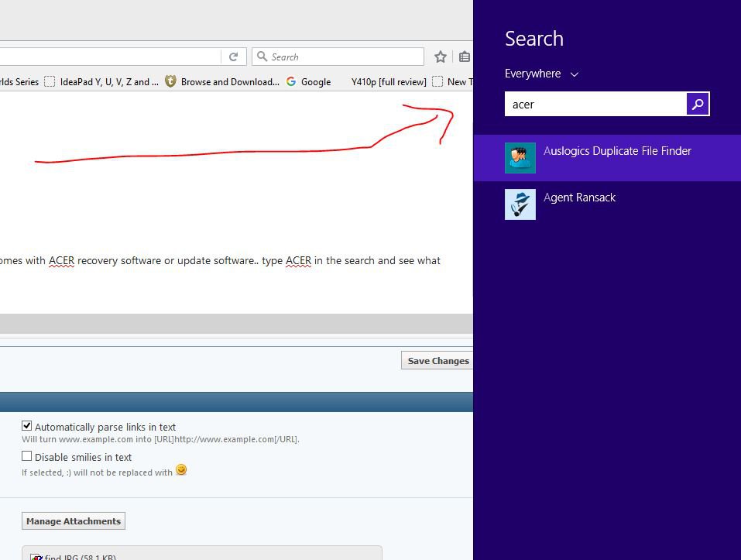Viewport: 741px width, 560px height.
Task: Bookmark this page with the star icon
Action: click(x=441, y=57)
